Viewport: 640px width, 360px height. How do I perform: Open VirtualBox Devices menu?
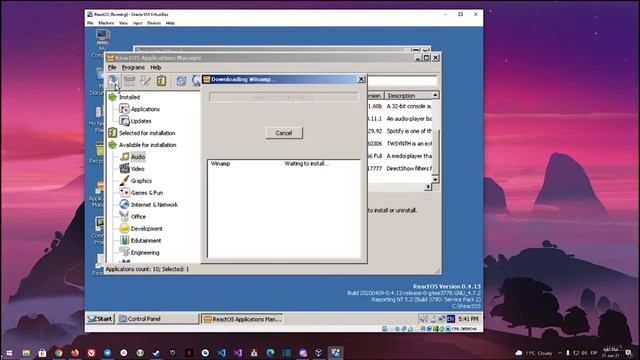154,23
